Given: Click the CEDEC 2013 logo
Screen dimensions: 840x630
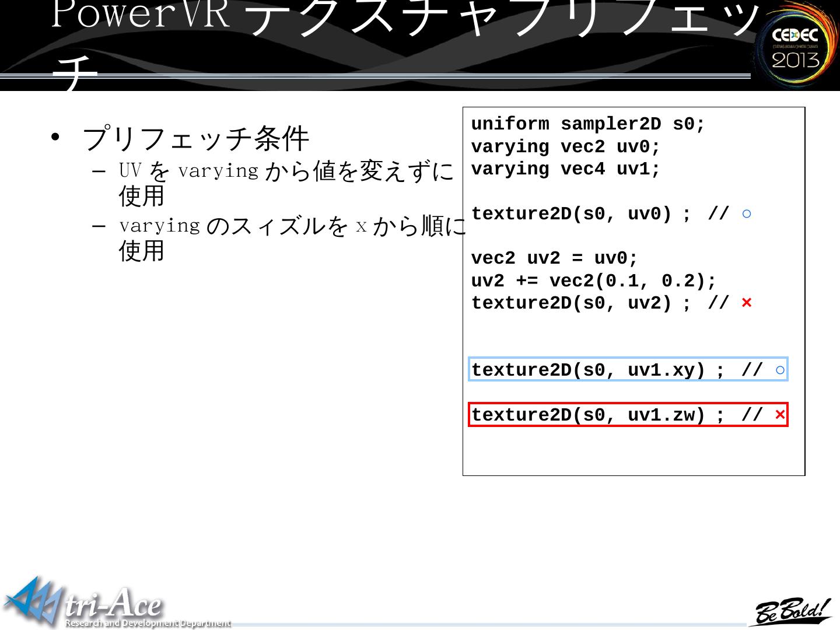Looking at the screenshot, I should pyautogui.click(x=795, y=45).
